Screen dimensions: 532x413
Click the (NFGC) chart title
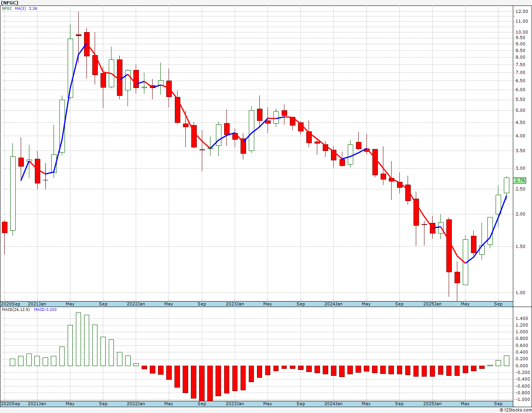pyautogui.click(x=10, y=2)
